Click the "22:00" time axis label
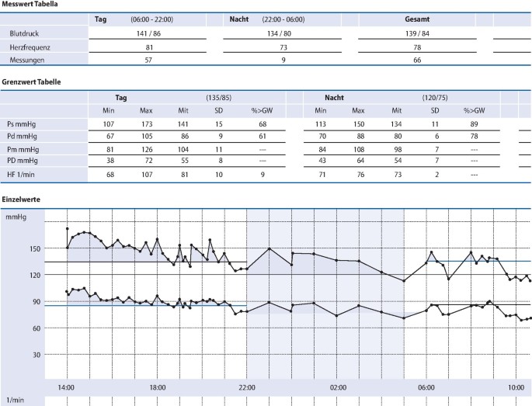Viewport: 532px width, 406px height. (247, 387)
